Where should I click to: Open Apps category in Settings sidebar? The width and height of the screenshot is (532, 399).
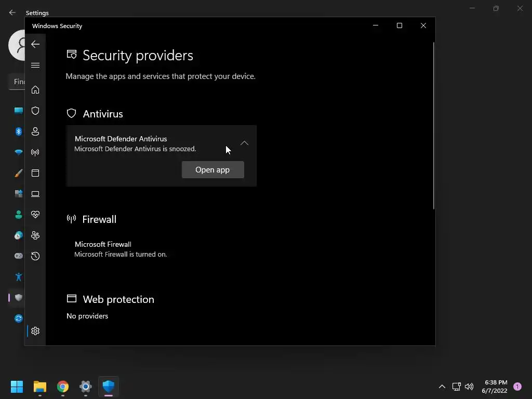point(18,194)
